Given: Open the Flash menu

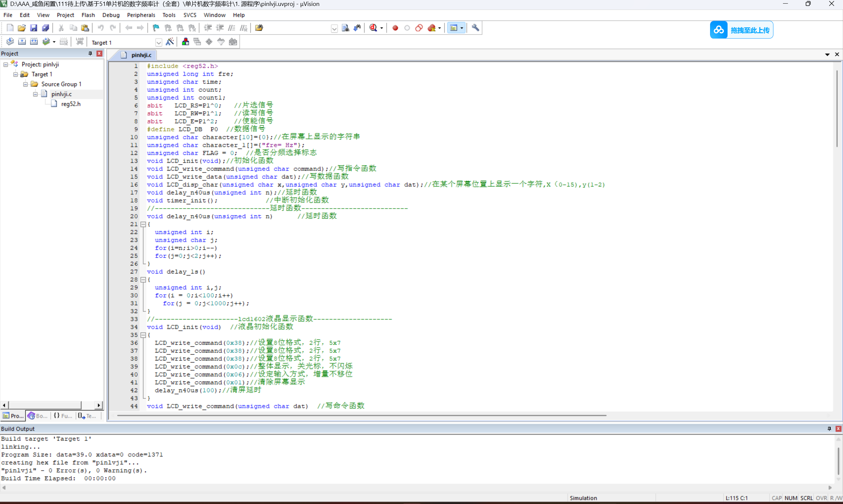Looking at the screenshot, I should (x=88, y=15).
